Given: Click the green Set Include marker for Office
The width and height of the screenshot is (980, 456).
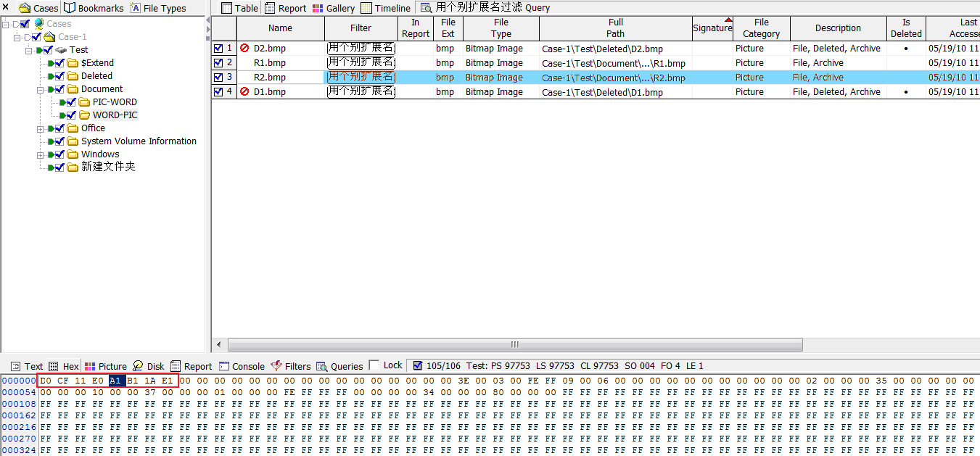Looking at the screenshot, I should pos(51,128).
